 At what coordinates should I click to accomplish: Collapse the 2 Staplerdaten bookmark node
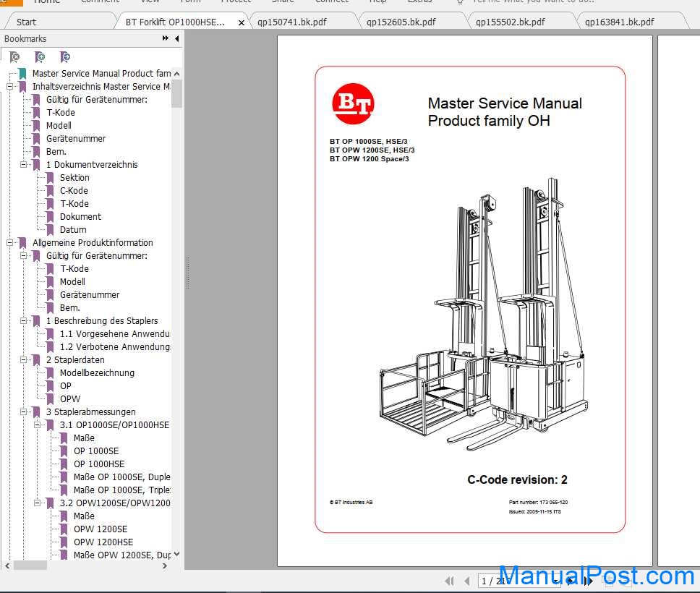(x=24, y=359)
